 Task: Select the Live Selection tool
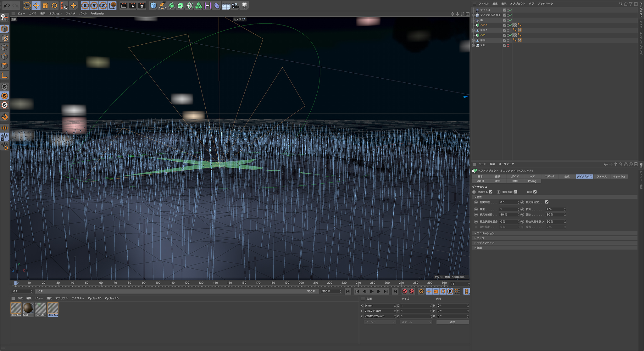pyautogui.click(x=28, y=5)
